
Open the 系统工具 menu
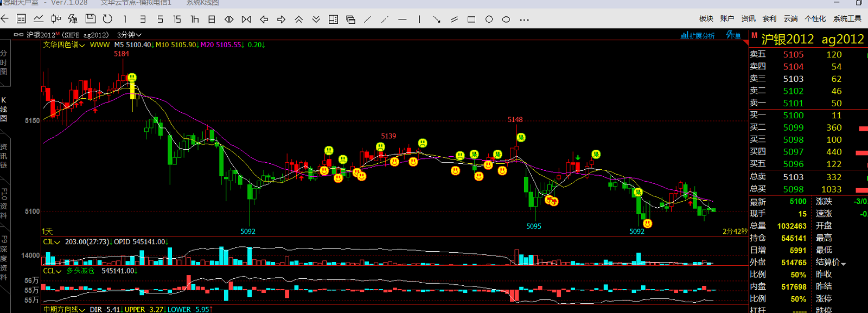[847, 18]
